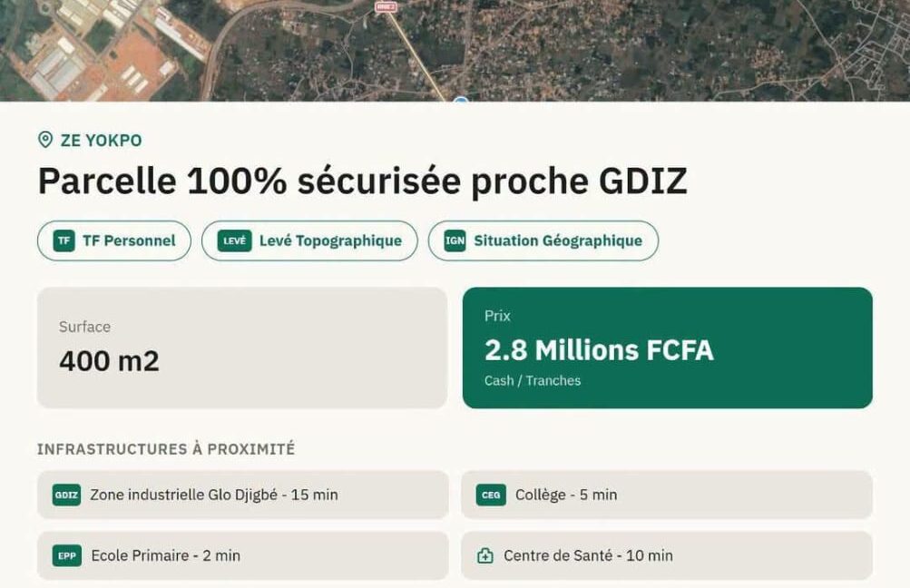Click the 2.8 Millions FCFA price card
Viewport: 910px width, 588px height.
pyautogui.click(x=668, y=348)
